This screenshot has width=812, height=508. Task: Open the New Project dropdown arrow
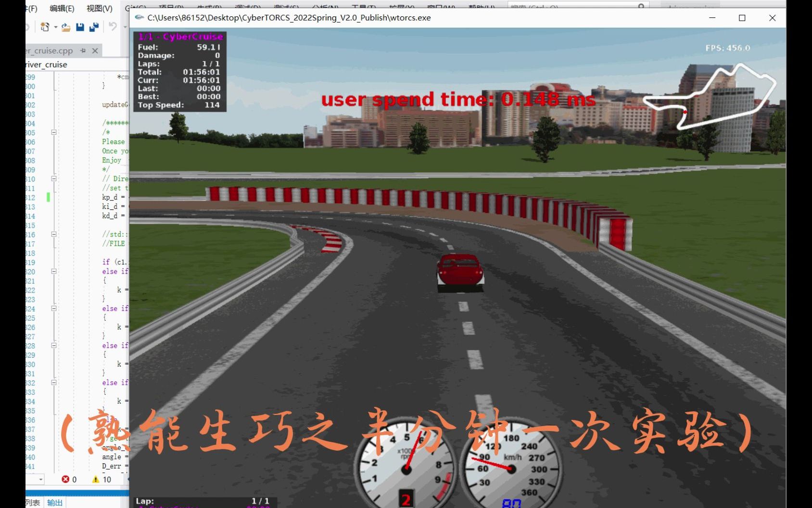[x=55, y=27]
